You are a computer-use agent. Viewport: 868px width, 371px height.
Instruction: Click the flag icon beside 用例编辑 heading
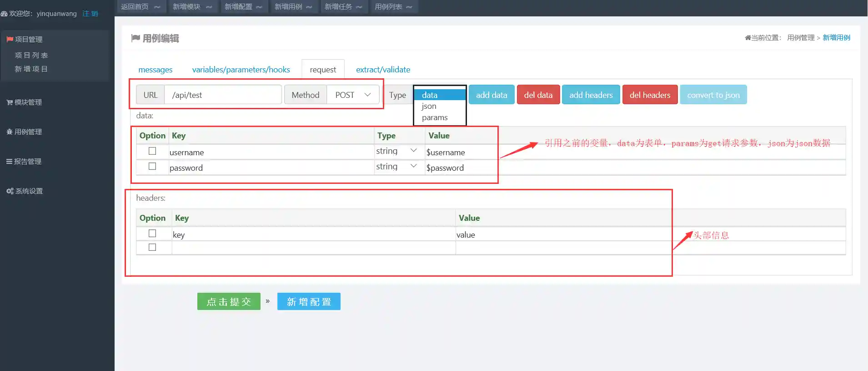point(135,38)
